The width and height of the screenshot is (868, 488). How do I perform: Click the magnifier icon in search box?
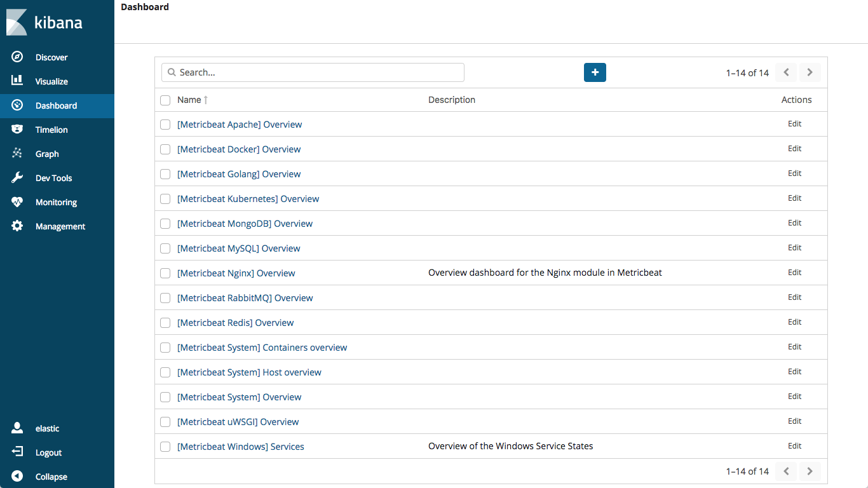[172, 72]
